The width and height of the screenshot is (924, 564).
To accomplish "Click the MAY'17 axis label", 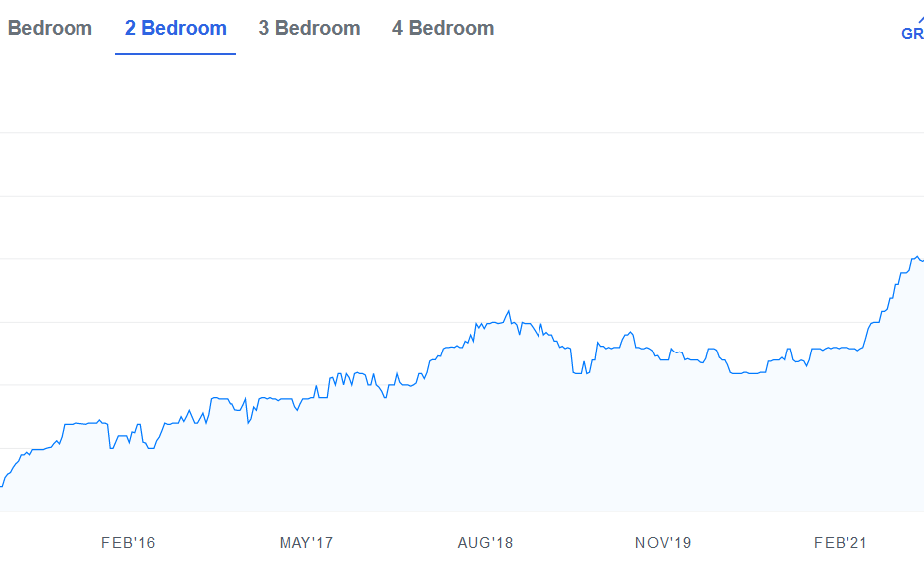I will coord(306,543).
